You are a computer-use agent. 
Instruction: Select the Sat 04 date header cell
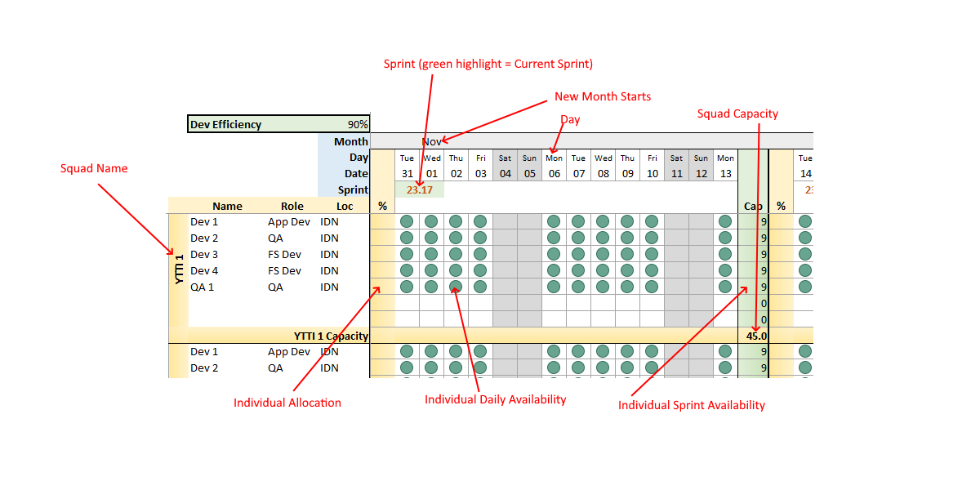tap(505, 173)
